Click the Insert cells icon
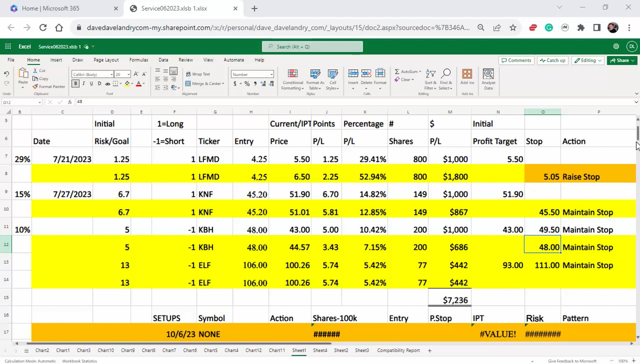The width and height of the screenshot is (640, 364). (353, 73)
